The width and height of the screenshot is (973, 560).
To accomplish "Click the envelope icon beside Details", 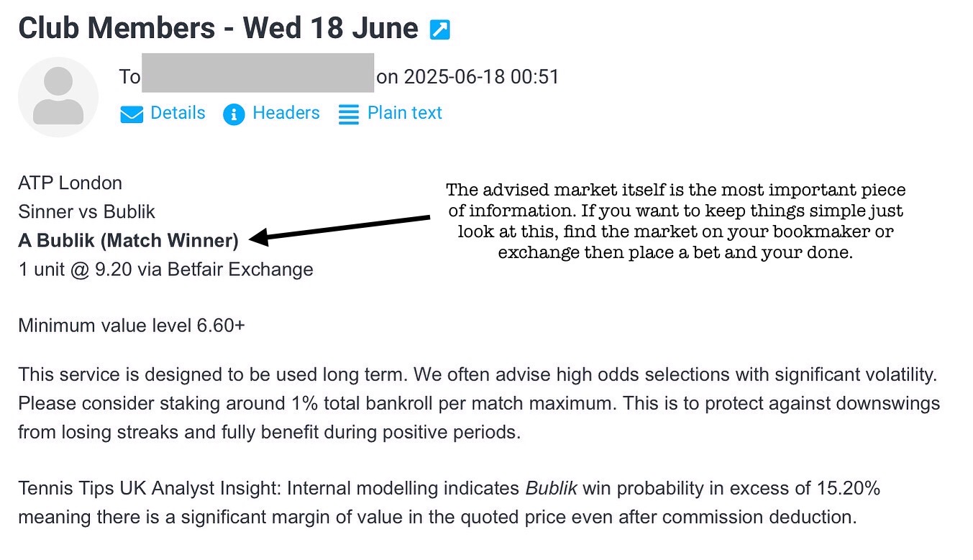I will pos(132,114).
